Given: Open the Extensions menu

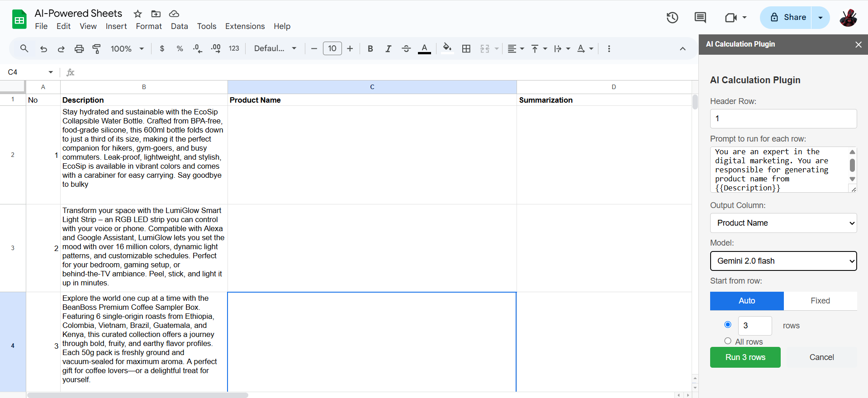Looking at the screenshot, I should 245,26.
